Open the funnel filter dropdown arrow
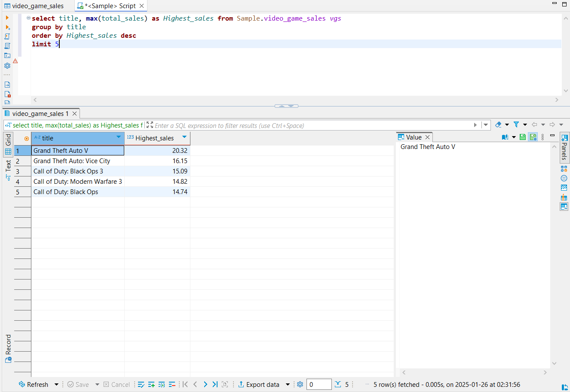The height and width of the screenshot is (392, 570). [x=525, y=125]
